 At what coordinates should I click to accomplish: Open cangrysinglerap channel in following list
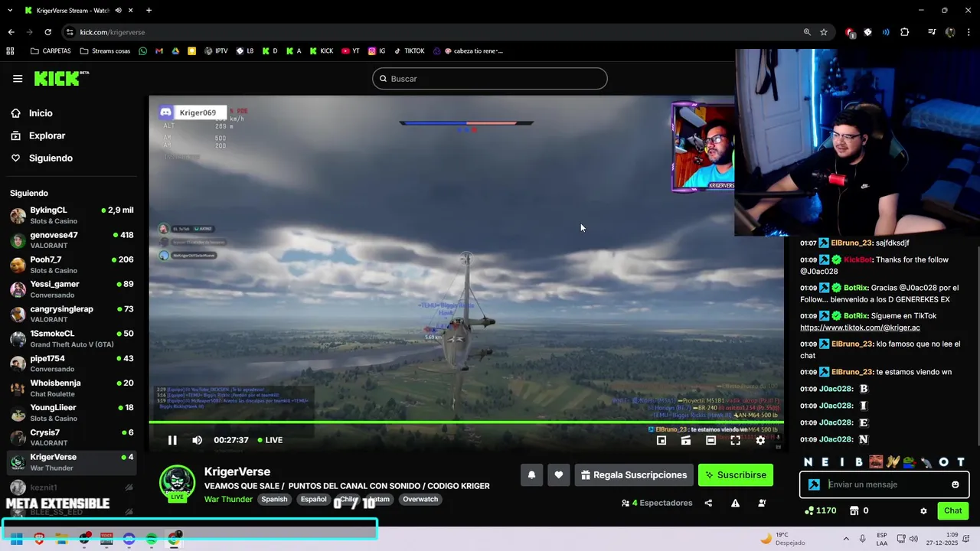coord(72,314)
